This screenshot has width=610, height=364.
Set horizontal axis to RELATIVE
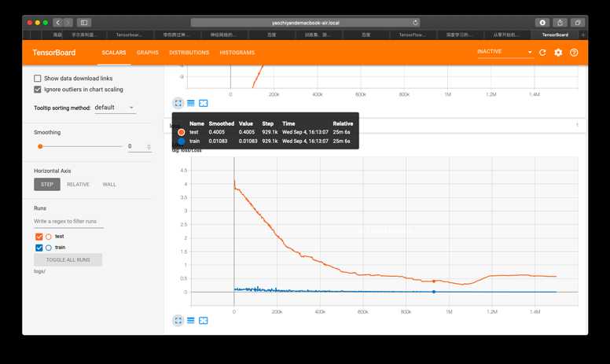(78, 184)
